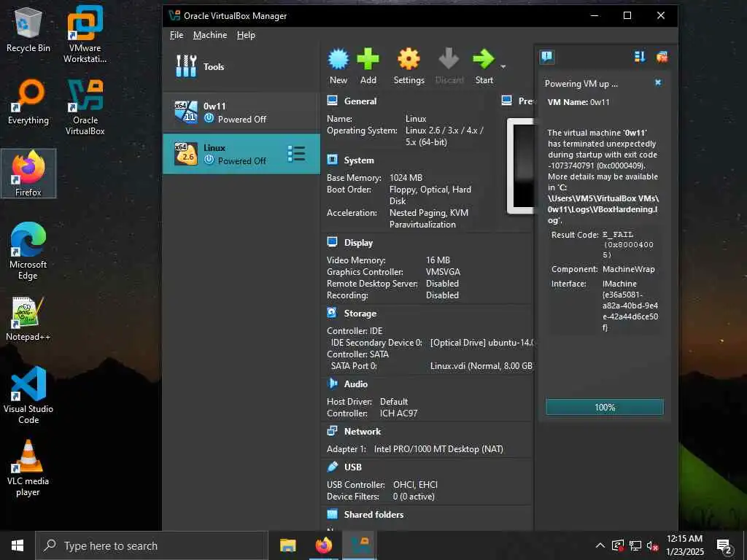
Task: Show hidden tray icons chevron
Action: click(x=600, y=545)
